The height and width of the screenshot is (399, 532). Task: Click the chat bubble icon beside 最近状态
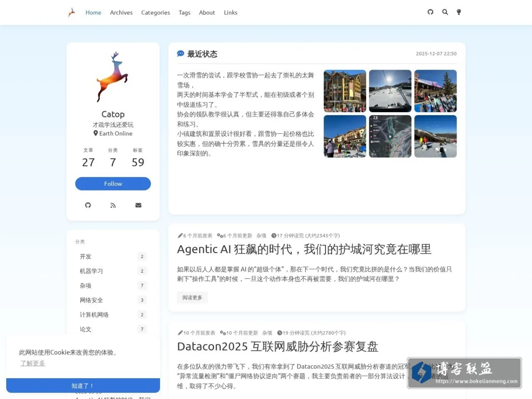coord(180,54)
